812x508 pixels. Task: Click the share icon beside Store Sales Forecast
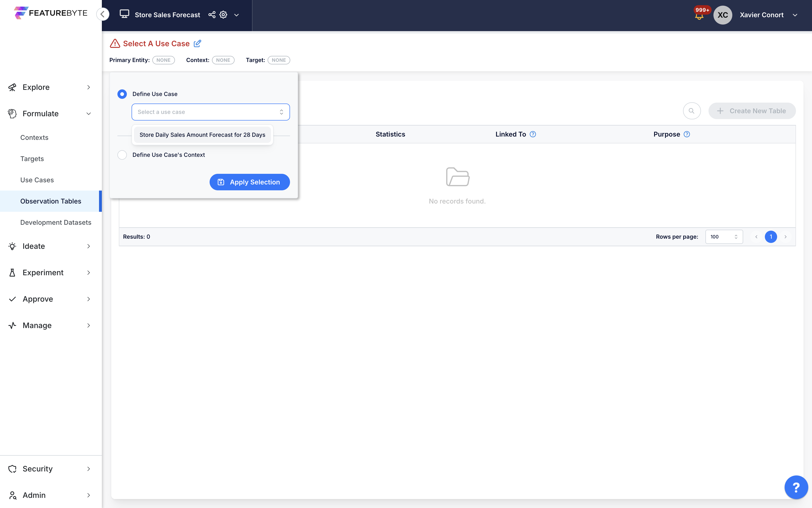click(x=212, y=15)
